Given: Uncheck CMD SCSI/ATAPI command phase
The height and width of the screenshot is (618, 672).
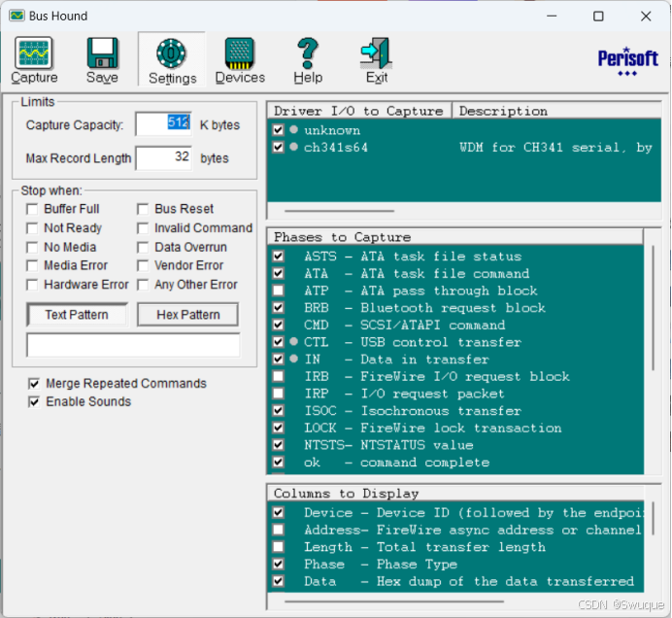Looking at the screenshot, I should click(278, 325).
